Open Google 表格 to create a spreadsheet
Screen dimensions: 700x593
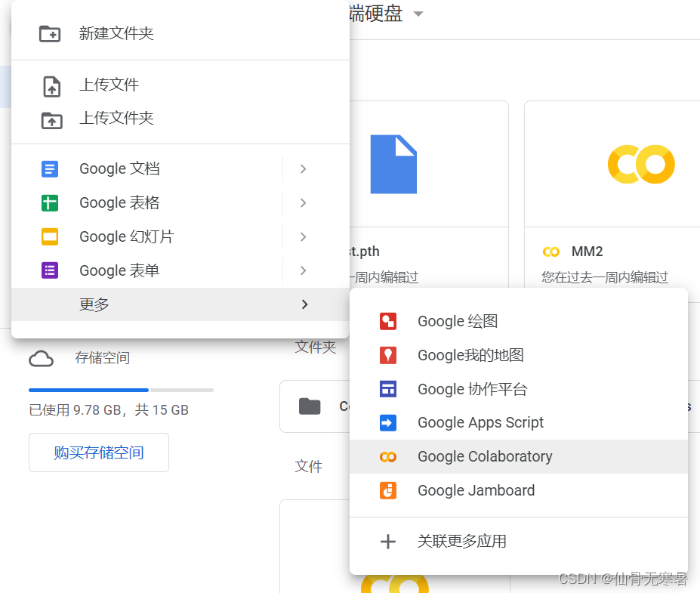click(x=119, y=202)
